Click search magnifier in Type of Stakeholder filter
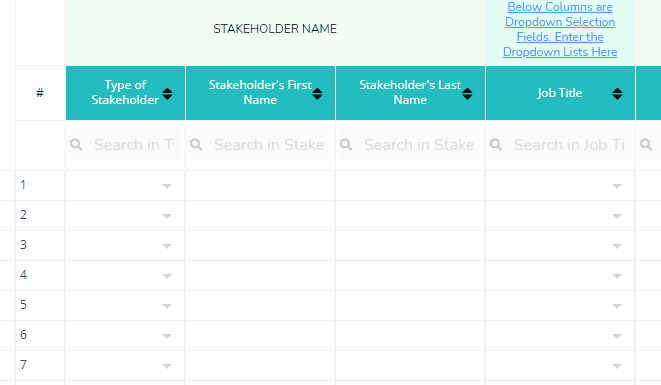 tap(76, 145)
